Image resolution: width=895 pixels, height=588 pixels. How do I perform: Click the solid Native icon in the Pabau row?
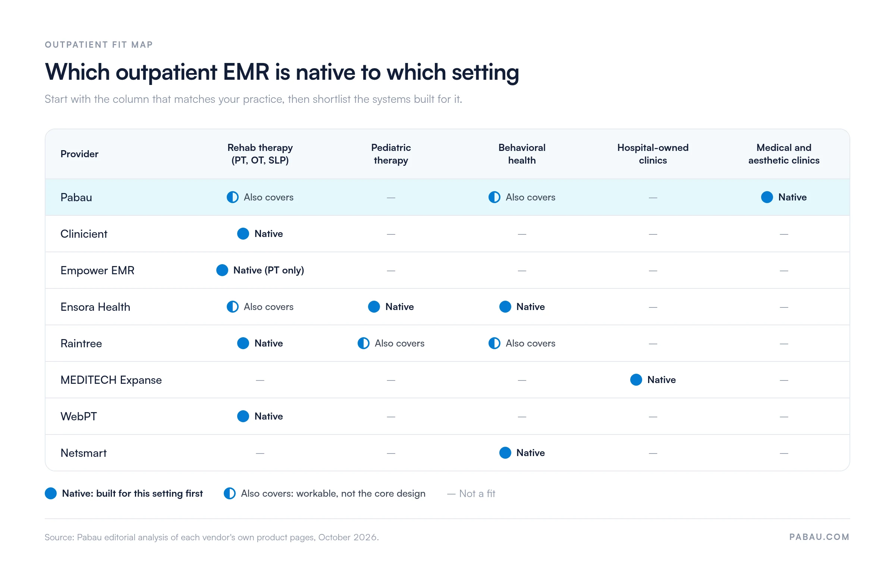[x=767, y=197]
